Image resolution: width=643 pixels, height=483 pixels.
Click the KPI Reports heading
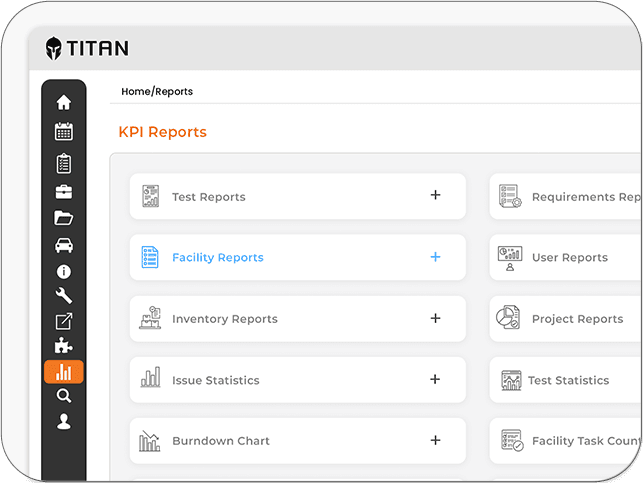click(163, 132)
